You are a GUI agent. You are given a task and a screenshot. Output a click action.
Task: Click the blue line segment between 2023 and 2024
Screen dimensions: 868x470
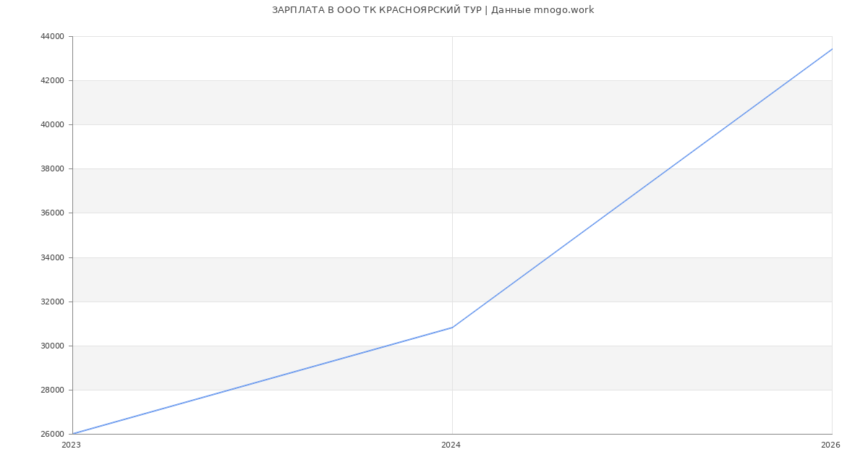point(263,381)
